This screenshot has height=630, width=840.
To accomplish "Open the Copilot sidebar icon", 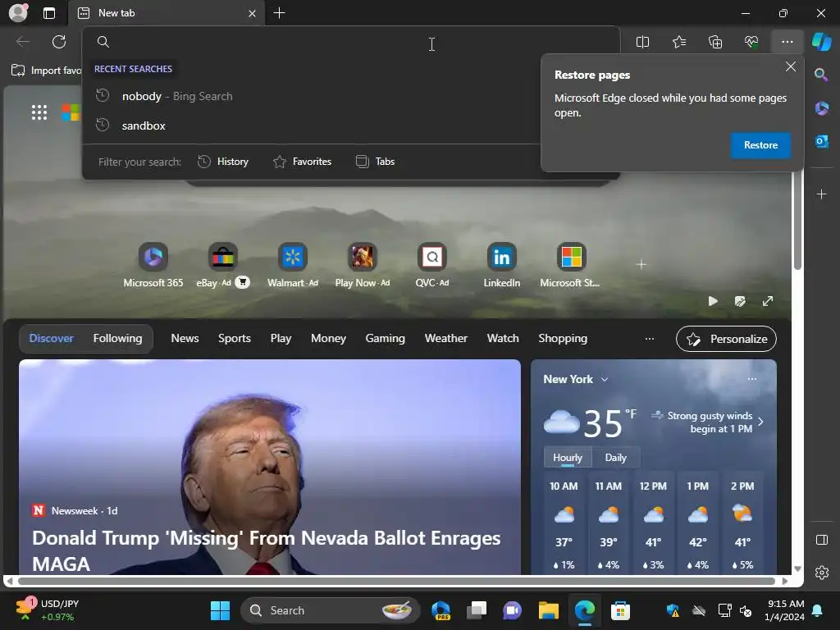I will pyautogui.click(x=821, y=42).
